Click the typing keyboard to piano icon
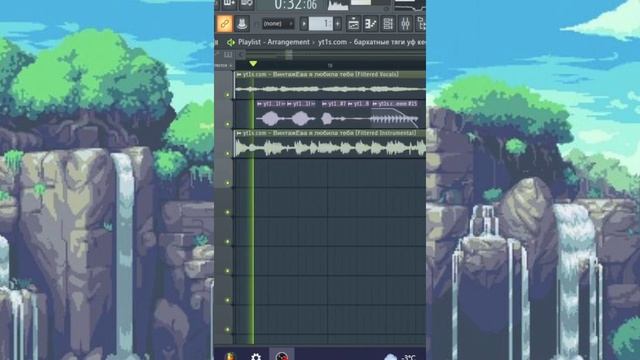This screenshot has height=360, width=640. pyautogui.click(x=242, y=24)
